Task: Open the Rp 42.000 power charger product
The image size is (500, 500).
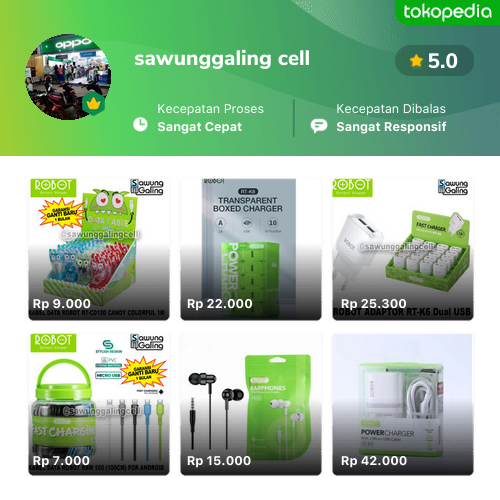Action: (403, 404)
